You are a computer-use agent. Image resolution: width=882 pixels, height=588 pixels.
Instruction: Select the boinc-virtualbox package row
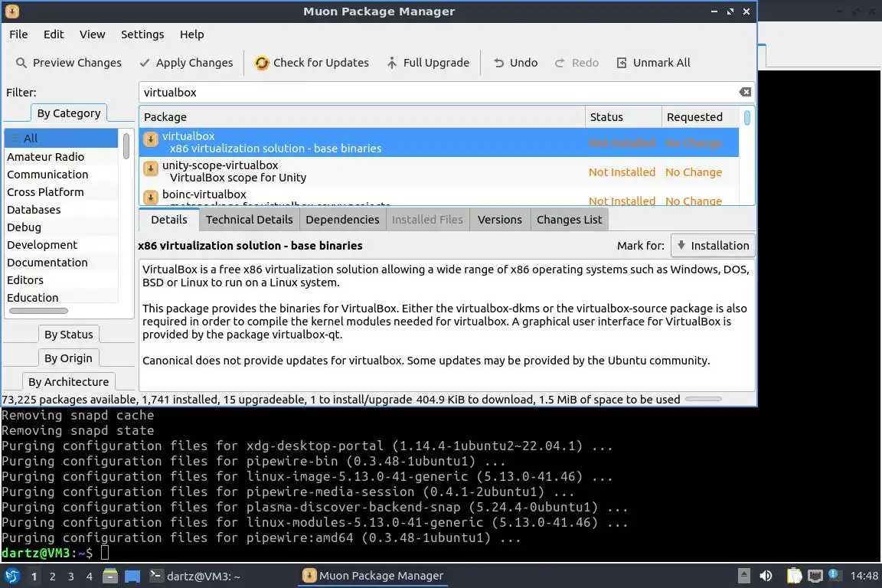(x=439, y=196)
